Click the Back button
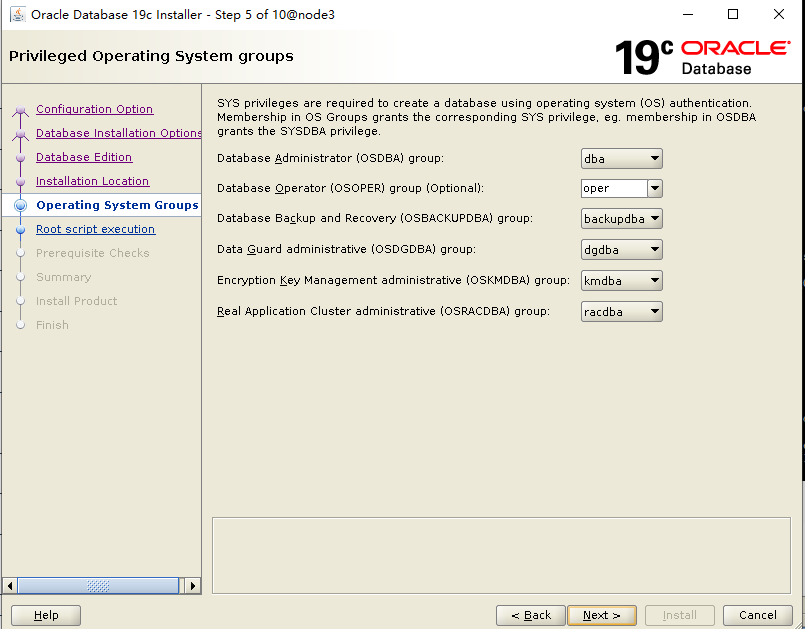The height and width of the screenshot is (629, 805). [x=531, y=615]
